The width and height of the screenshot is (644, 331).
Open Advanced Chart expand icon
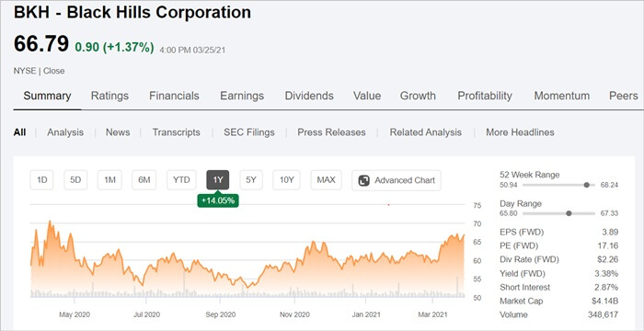(x=364, y=181)
